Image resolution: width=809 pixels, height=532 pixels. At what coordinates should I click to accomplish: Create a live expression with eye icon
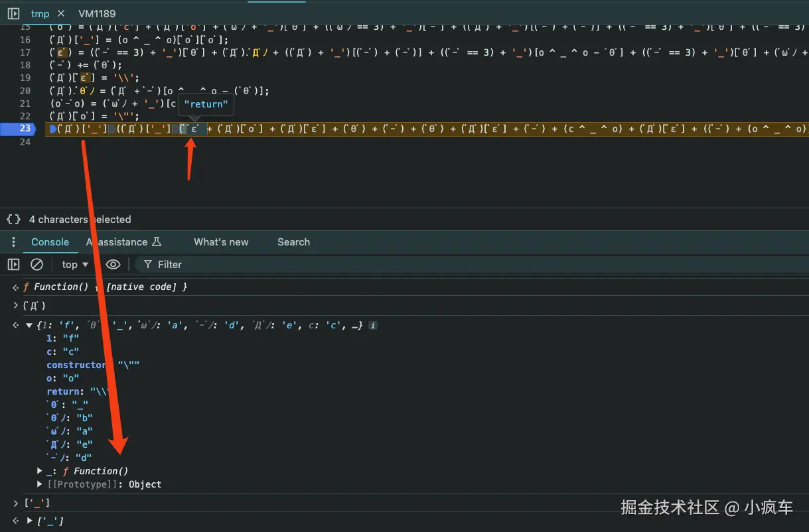click(113, 265)
